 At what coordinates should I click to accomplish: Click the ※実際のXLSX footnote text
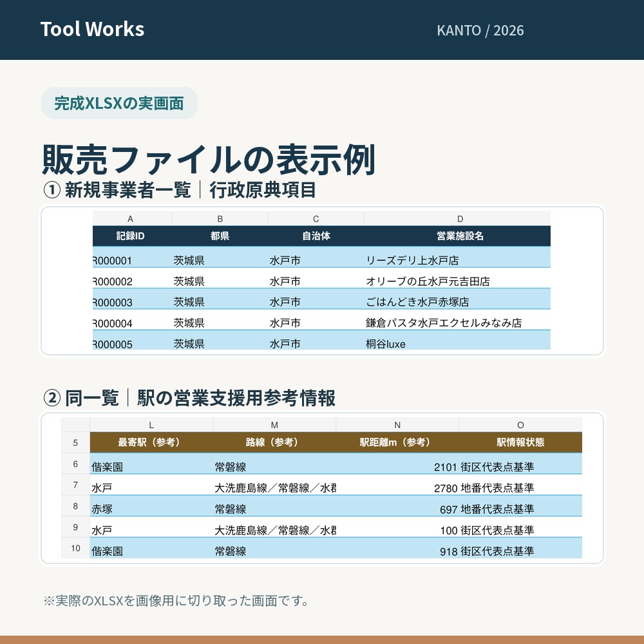coord(176,601)
